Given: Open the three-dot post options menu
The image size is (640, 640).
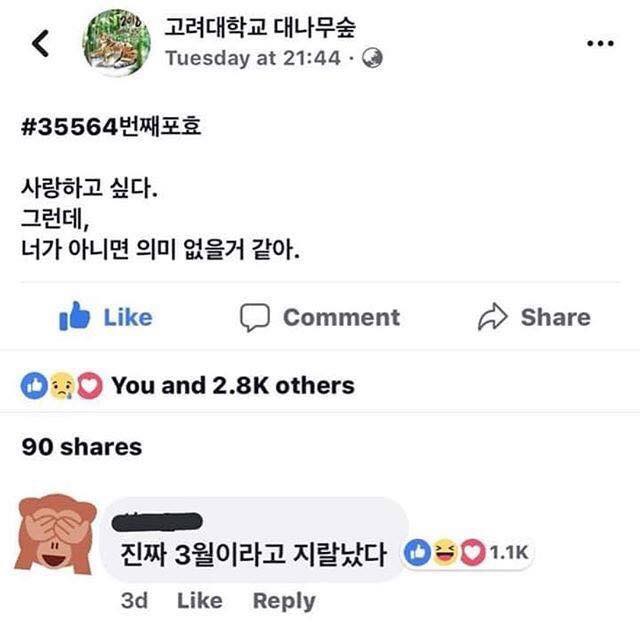Looking at the screenshot, I should pyautogui.click(x=599, y=43).
